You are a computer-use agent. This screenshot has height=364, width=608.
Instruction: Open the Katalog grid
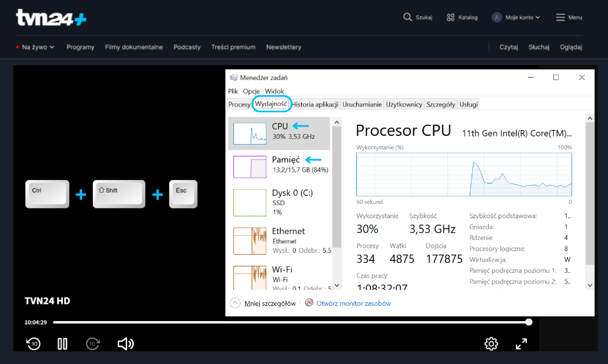click(x=462, y=18)
